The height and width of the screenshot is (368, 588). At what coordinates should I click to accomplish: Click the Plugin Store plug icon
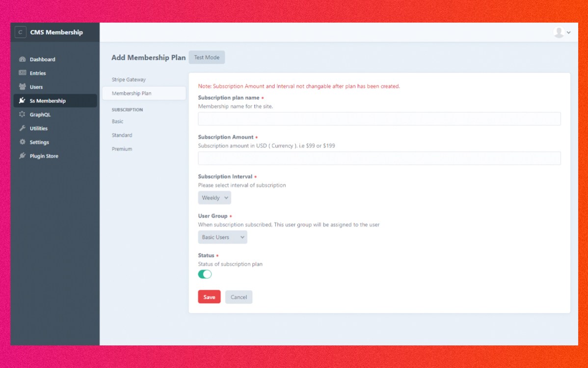click(23, 155)
